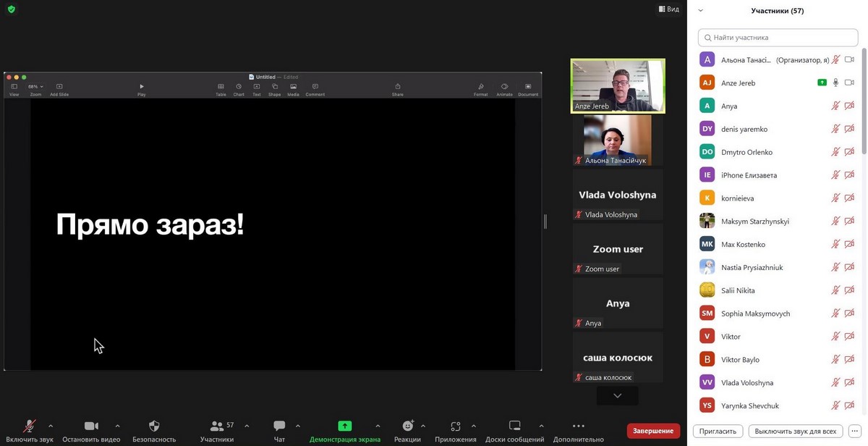
Task: Open the Приложения apps icon
Action: tap(456, 426)
